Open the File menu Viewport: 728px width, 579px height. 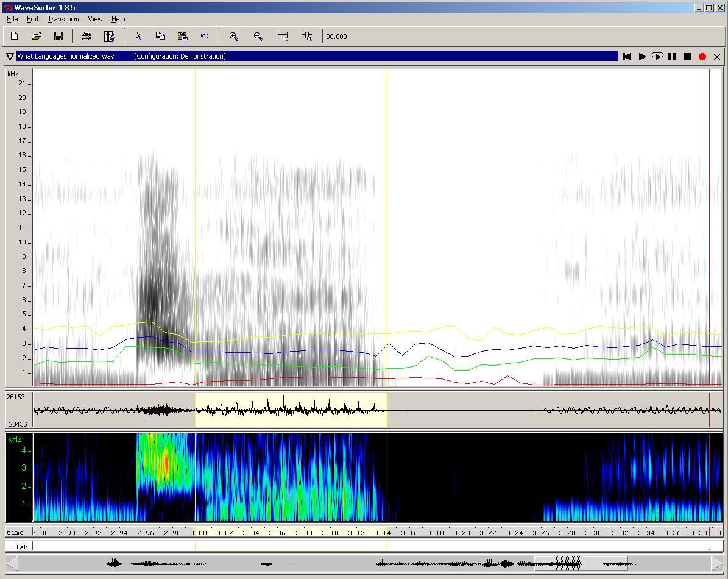[x=12, y=19]
